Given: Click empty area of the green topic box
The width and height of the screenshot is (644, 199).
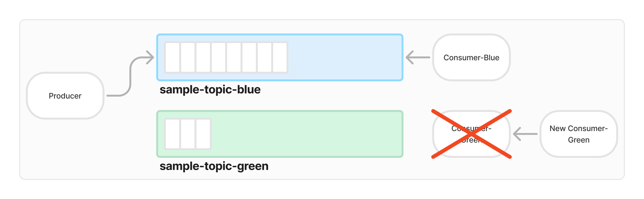Looking at the screenshot, I should 307,134.
